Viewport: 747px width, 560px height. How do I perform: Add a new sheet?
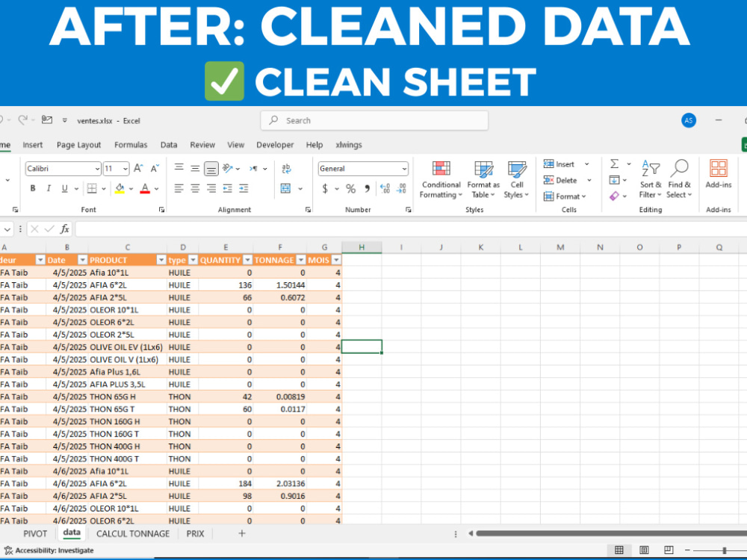(241, 533)
